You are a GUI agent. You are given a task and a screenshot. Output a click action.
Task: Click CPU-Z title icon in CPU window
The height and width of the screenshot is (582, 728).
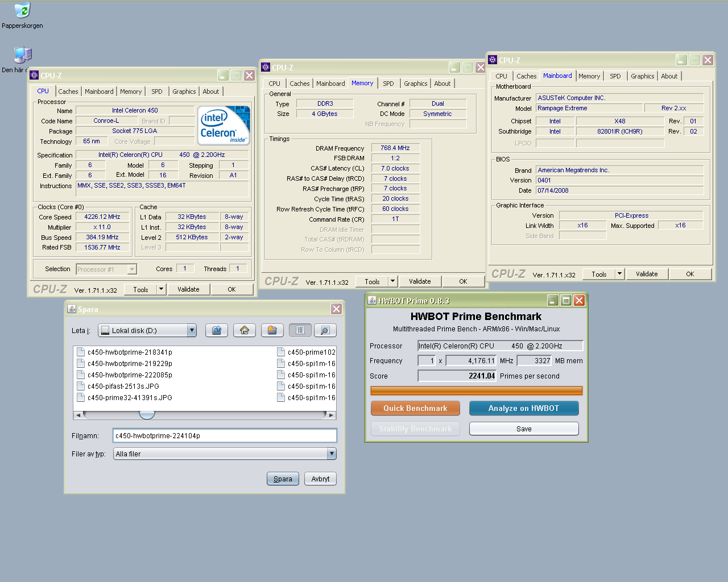point(34,75)
